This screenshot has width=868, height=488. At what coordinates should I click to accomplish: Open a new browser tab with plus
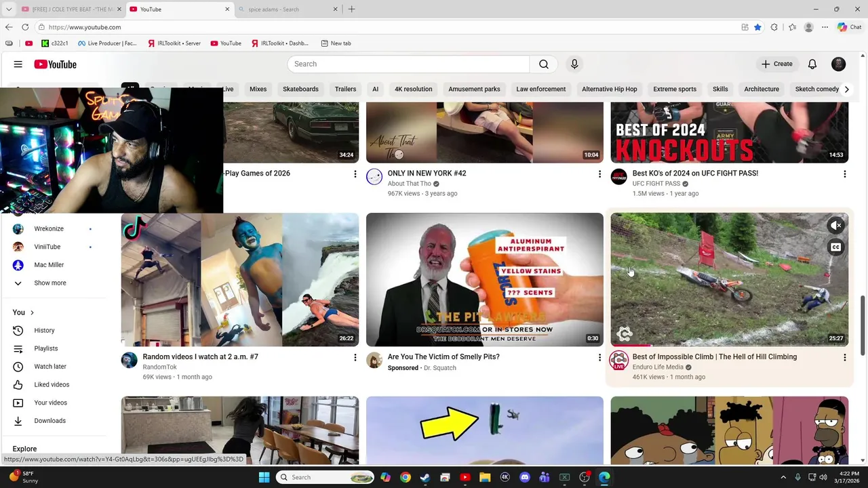351,9
